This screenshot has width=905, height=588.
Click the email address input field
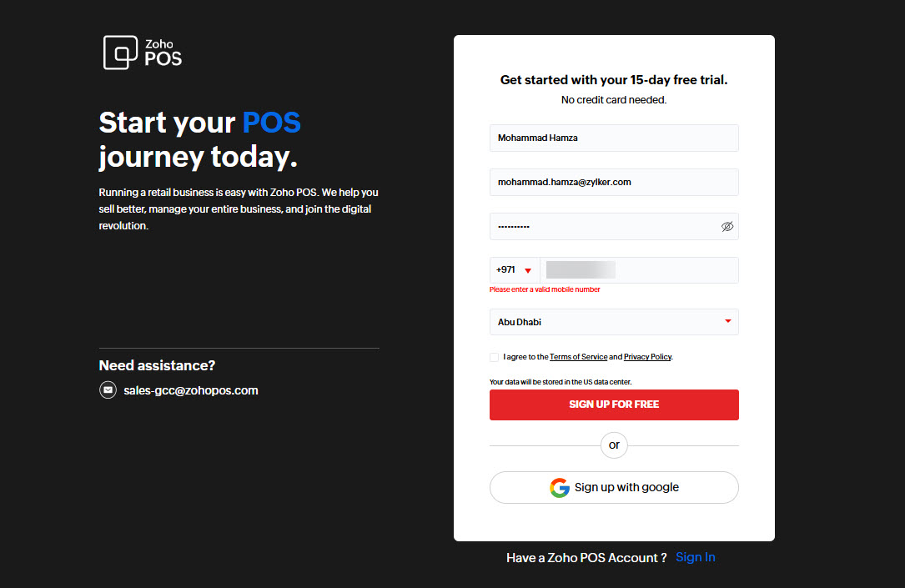pyautogui.click(x=614, y=183)
